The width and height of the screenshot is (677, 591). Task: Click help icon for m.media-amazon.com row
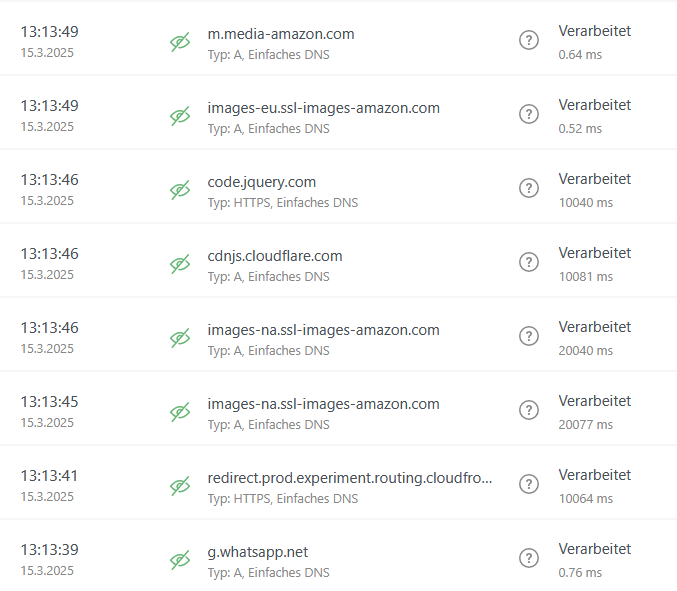[x=528, y=40]
